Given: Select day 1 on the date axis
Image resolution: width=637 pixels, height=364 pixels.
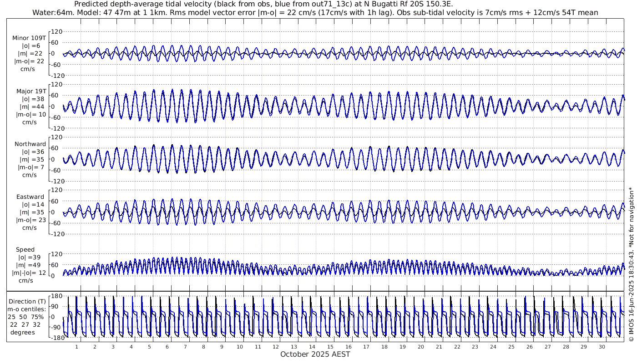Looking at the screenshot, I should click(x=77, y=347).
